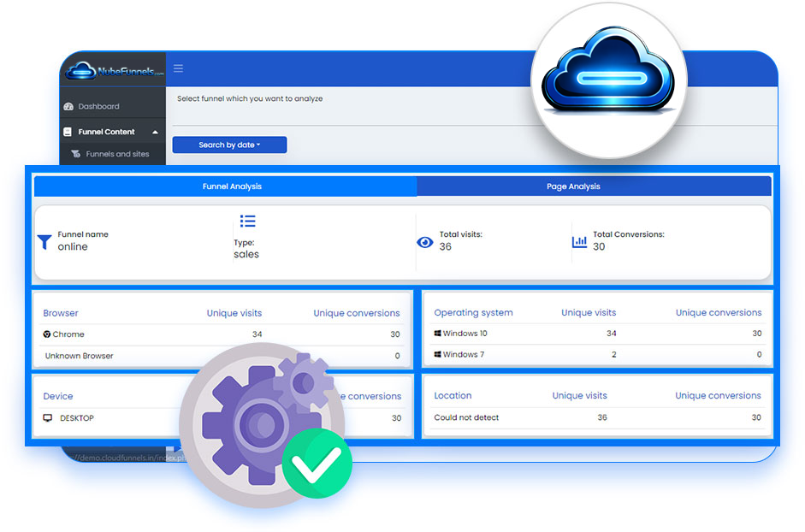Image resolution: width=805 pixels, height=532 pixels.
Task: Click the Windows 7 logo icon
Action: pyautogui.click(x=437, y=354)
